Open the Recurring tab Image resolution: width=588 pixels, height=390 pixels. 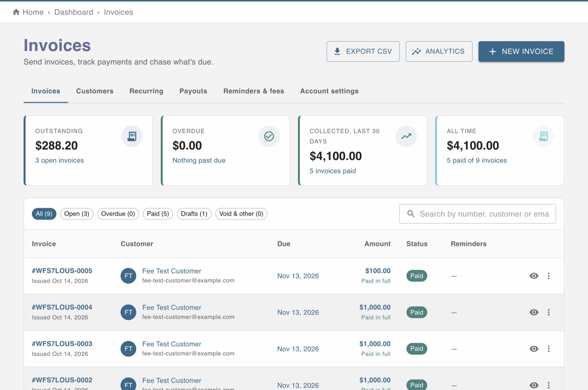pyautogui.click(x=146, y=91)
